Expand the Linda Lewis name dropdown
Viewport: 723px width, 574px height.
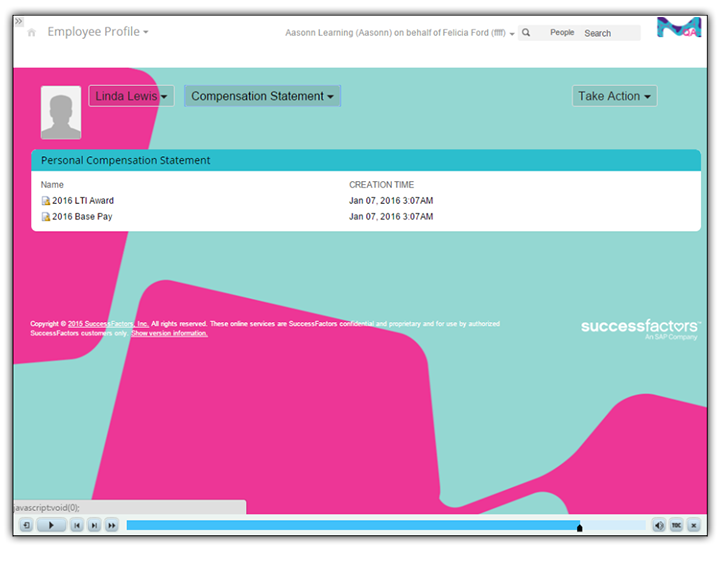pos(131,96)
